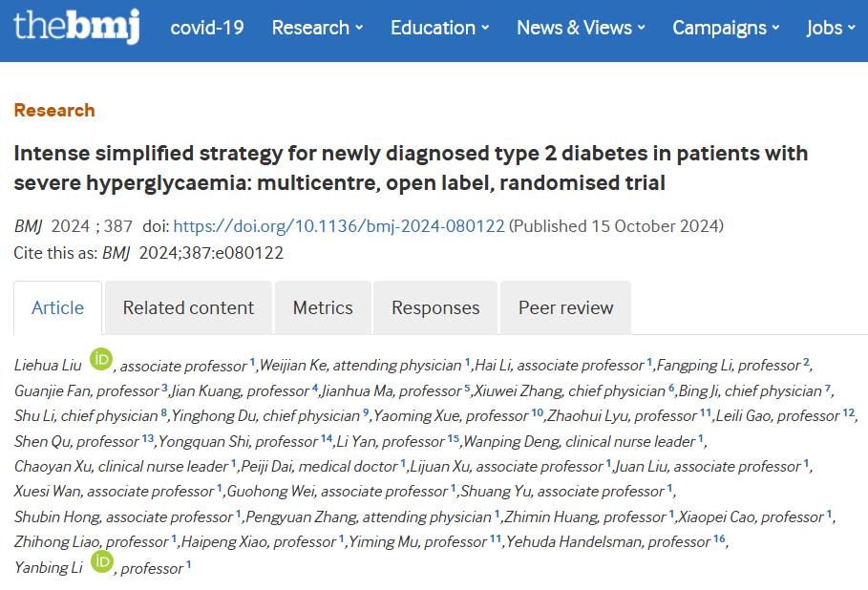Viewport: 868px width, 590px height.
Task: Switch to the Responses tab
Action: pos(435,307)
